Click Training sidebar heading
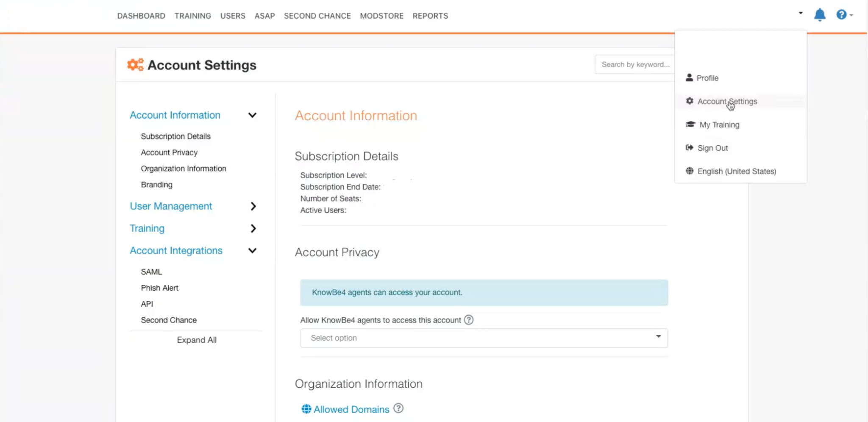Screen dimensions: 868x422 point(147,228)
